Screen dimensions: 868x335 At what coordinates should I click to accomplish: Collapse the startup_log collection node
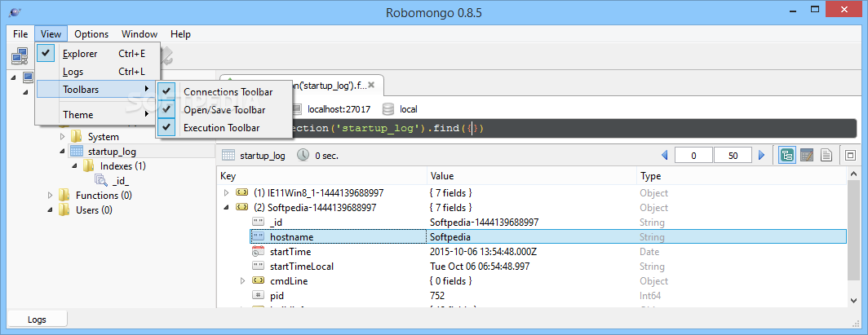coord(62,151)
